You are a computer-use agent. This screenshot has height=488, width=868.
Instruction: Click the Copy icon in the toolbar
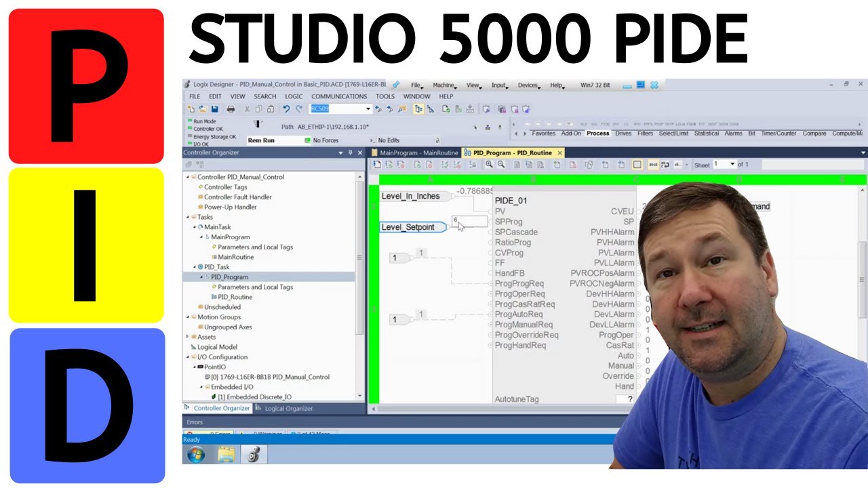tap(258, 109)
